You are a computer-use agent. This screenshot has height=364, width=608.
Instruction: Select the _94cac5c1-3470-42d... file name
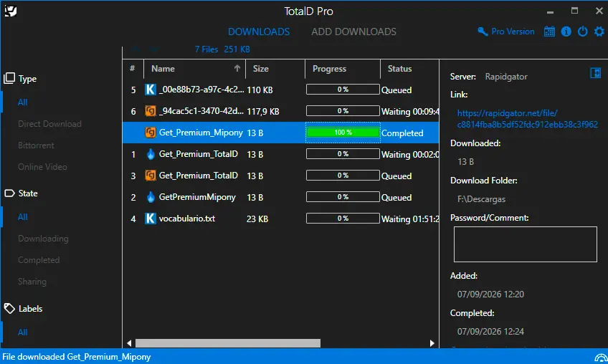click(201, 111)
